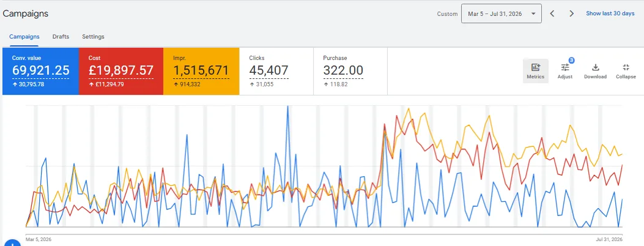Click the blue plus button at bottom left

click(12, 242)
